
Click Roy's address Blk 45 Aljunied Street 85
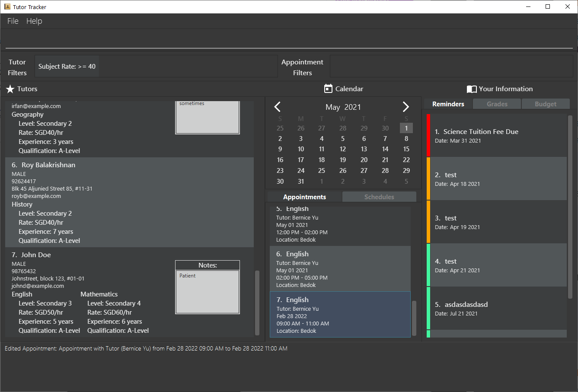(x=52, y=189)
